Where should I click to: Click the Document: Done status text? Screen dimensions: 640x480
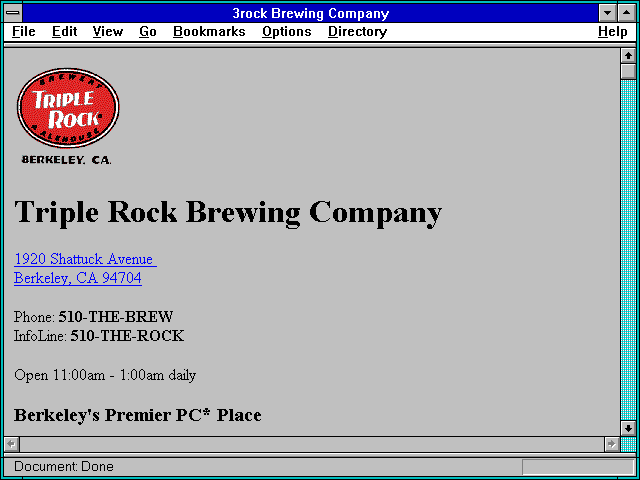pos(64,466)
